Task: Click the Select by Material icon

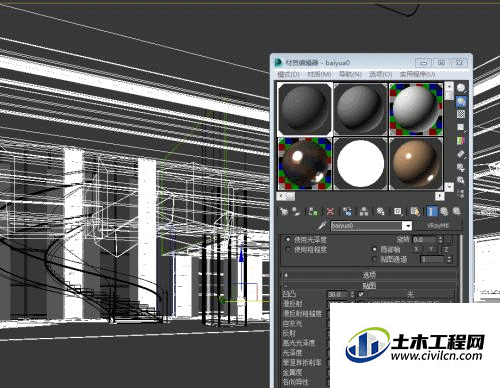Action: coord(461,180)
